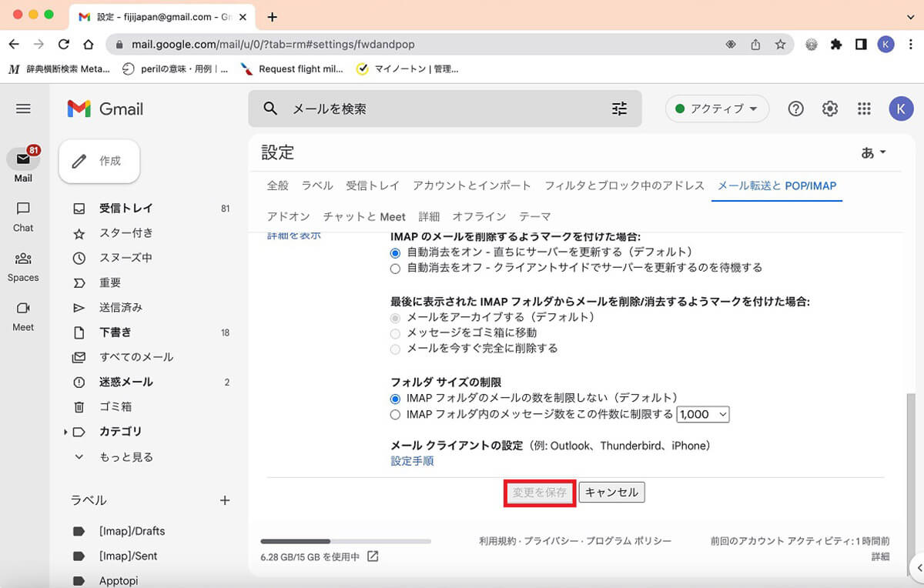Bookmark this page with the star icon
The height and width of the screenshot is (588, 924).
coord(780,45)
